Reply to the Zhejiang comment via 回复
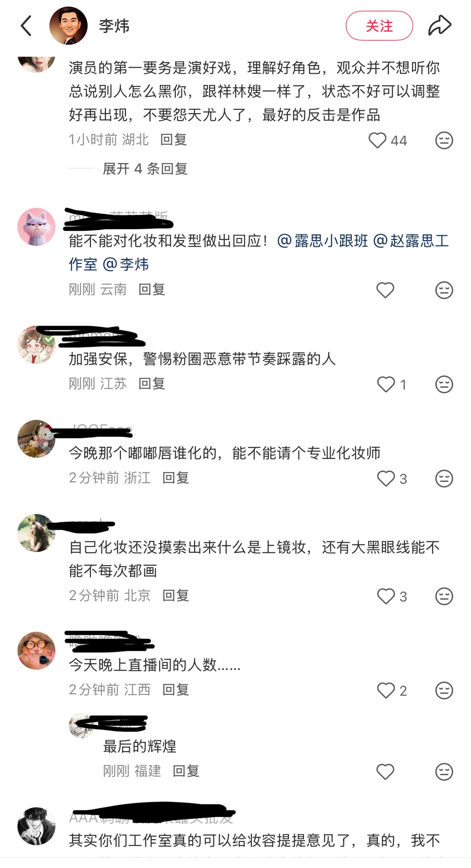This screenshot has height=868, width=471. click(x=176, y=478)
